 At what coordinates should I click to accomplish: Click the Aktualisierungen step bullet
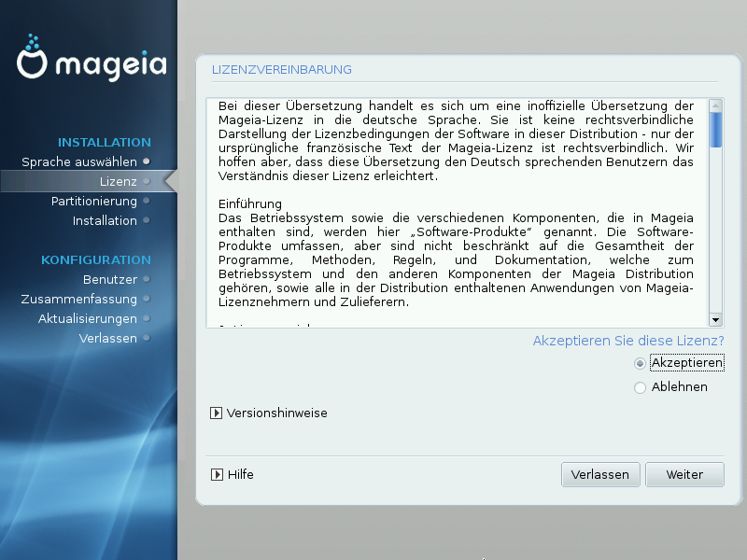(x=147, y=318)
